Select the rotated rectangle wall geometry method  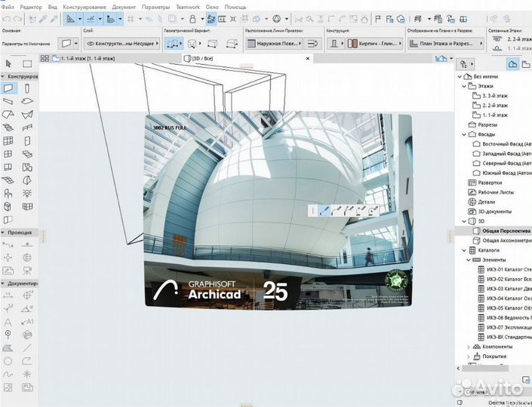(x=232, y=44)
